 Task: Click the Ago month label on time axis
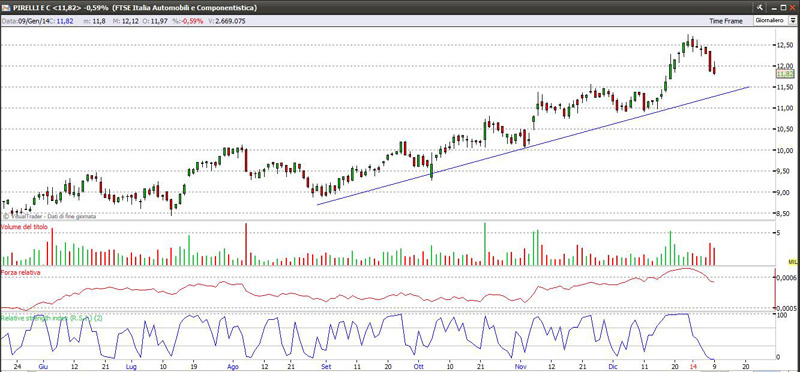(233, 366)
